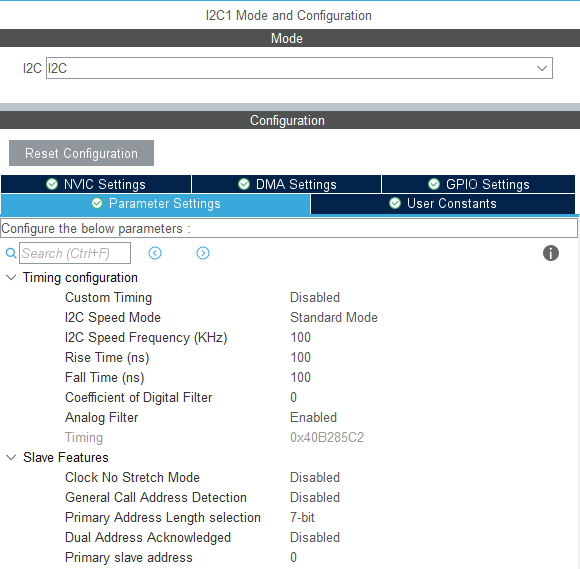This screenshot has height=569, width=580.
Task: Go to previous search result arrow
Action: click(155, 253)
